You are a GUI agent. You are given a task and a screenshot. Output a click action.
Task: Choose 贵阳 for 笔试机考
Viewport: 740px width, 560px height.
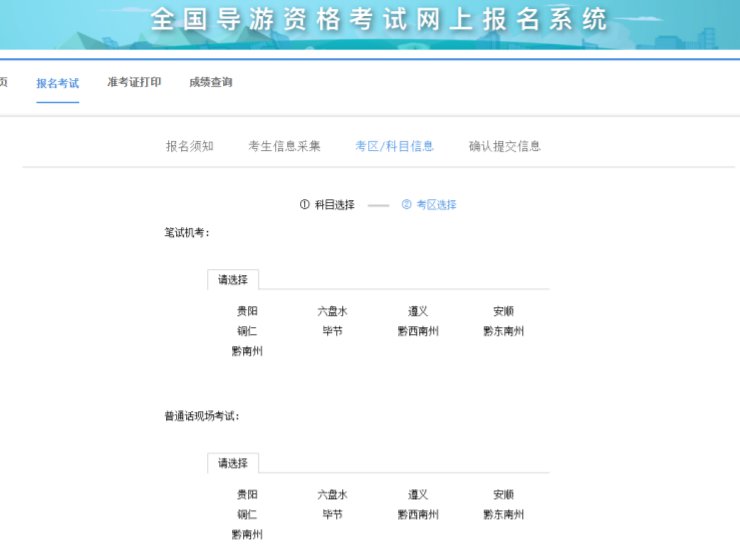[x=247, y=311]
